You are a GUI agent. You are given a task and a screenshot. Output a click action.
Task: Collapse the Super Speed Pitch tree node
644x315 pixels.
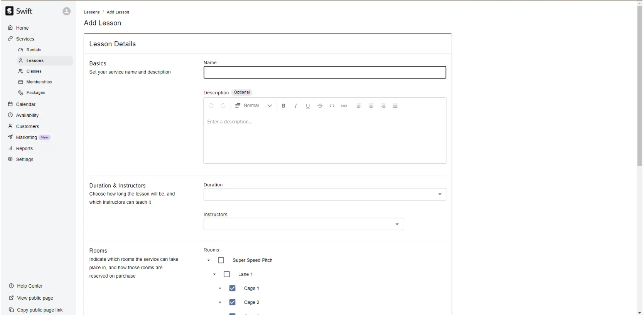point(209,260)
